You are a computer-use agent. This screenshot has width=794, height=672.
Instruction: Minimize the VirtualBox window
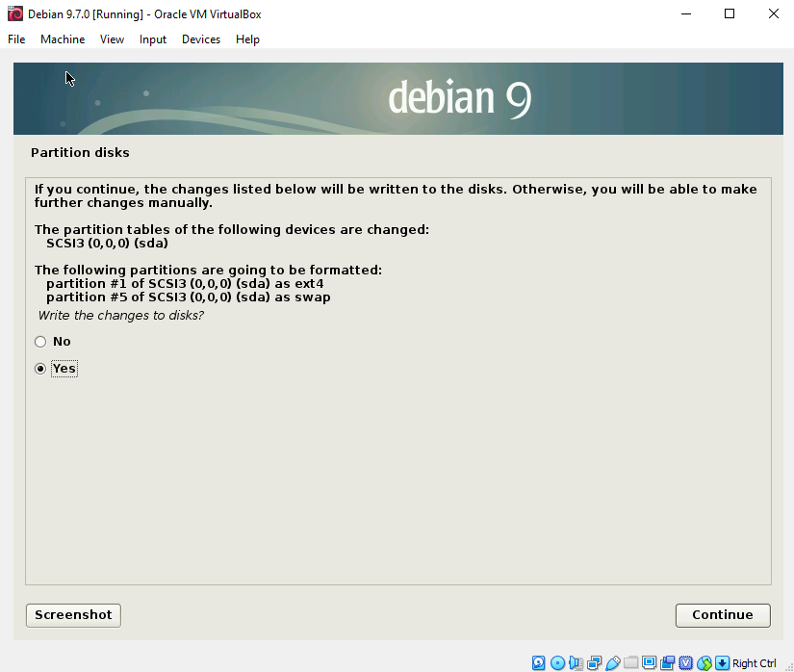pos(686,13)
